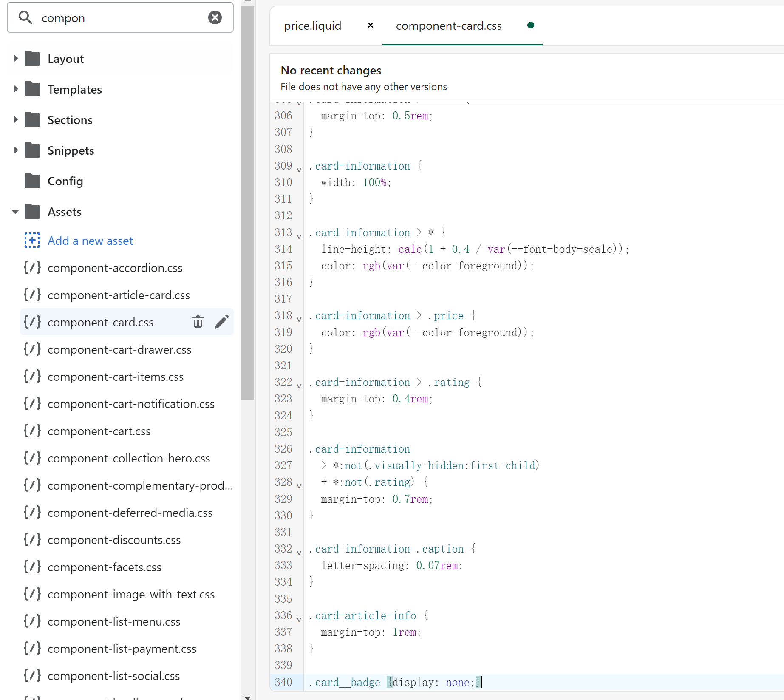Open component-cart.css file

point(99,431)
